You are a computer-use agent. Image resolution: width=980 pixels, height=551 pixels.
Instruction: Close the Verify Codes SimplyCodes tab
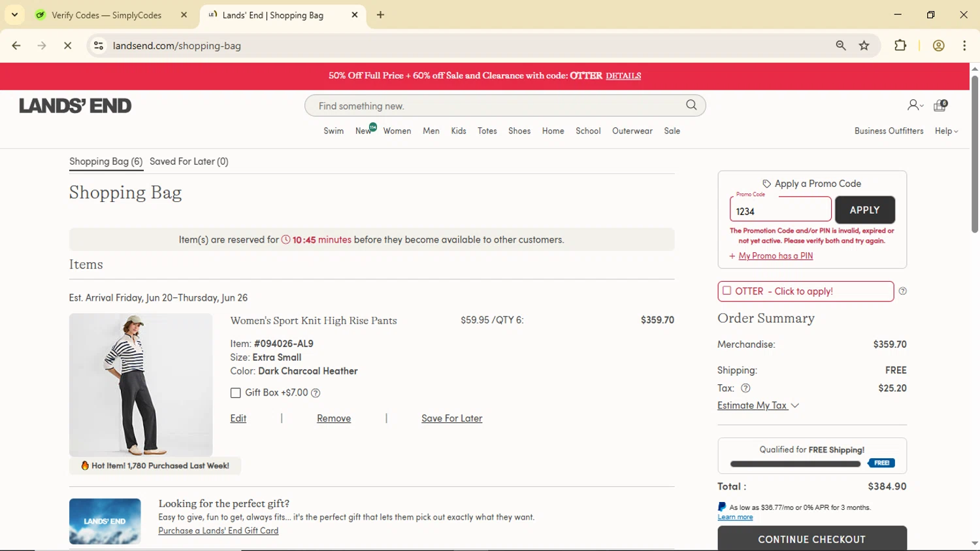(x=184, y=15)
